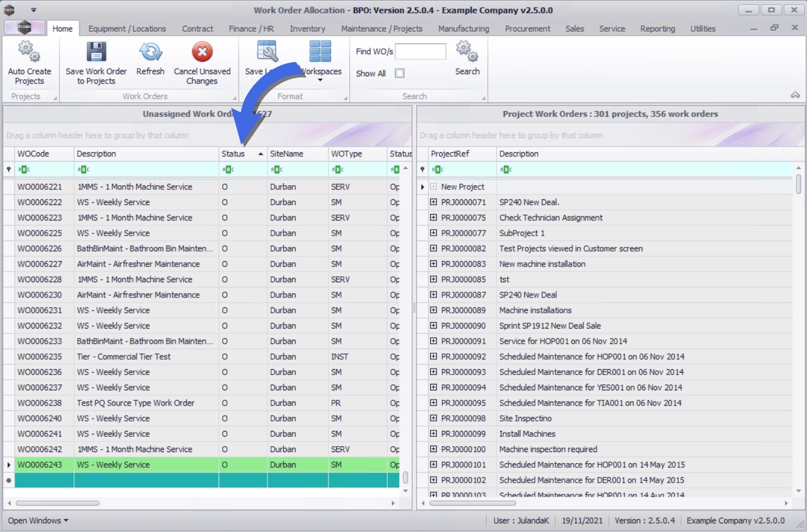
Task: Click the Find WO/s input field
Action: tap(420, 52)
